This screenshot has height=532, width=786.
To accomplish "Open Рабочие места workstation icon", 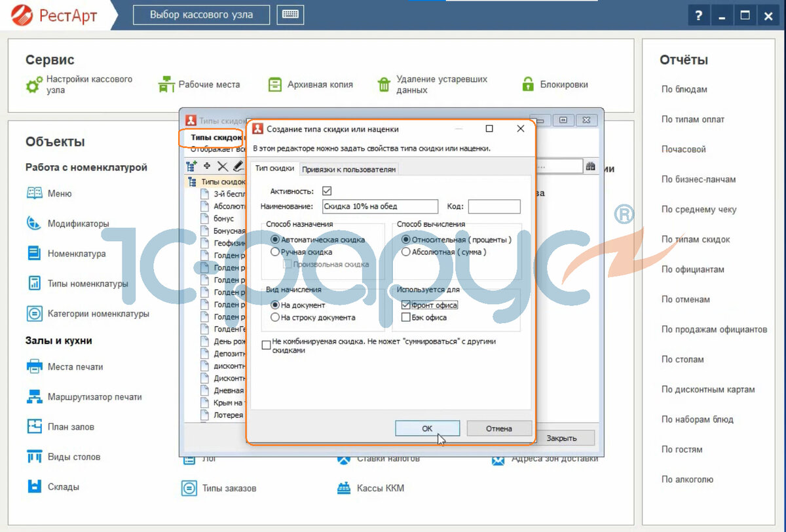I will tap(167, 85).
